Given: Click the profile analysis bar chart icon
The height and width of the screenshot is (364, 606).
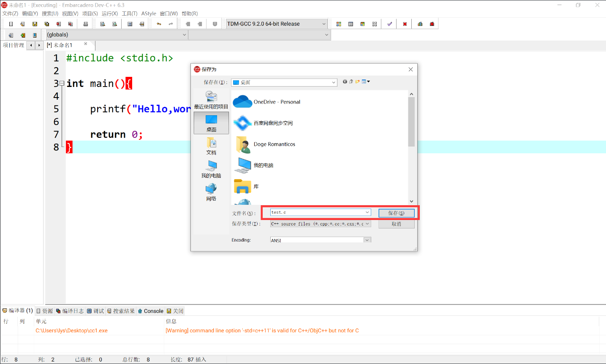Looking at the screenshot, I should coord(420,24).
